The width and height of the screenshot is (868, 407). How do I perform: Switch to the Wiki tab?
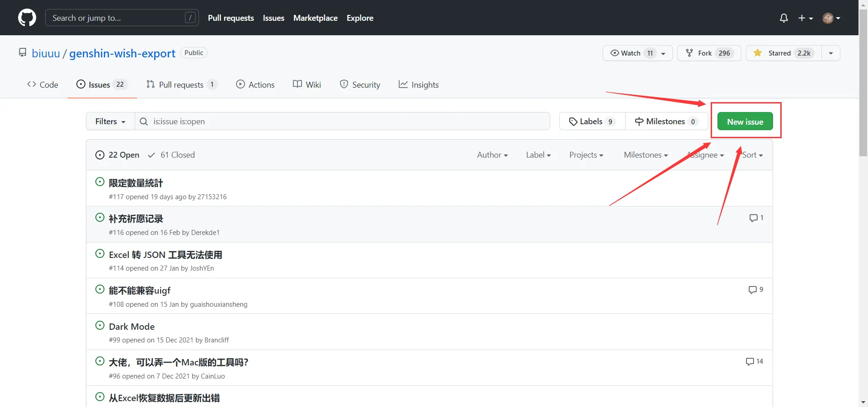[307, 84]
